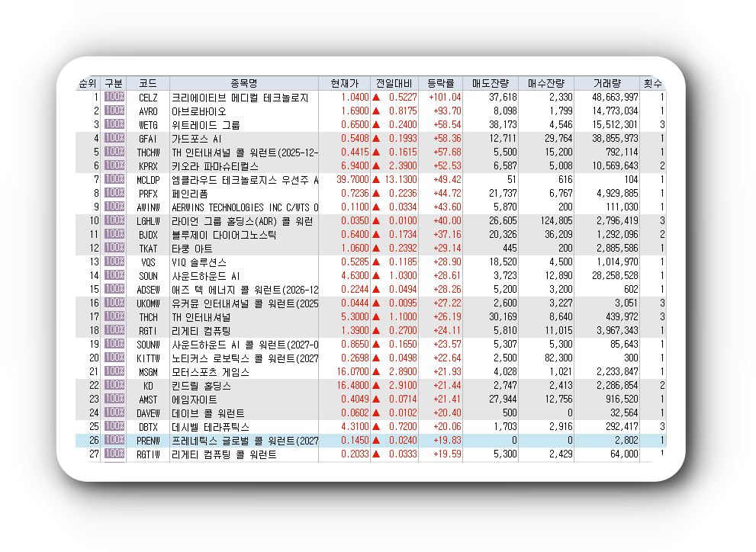Sort by the 등락률 column header
The width and height of the screenshot is (756, 552).
coord(441,83)
